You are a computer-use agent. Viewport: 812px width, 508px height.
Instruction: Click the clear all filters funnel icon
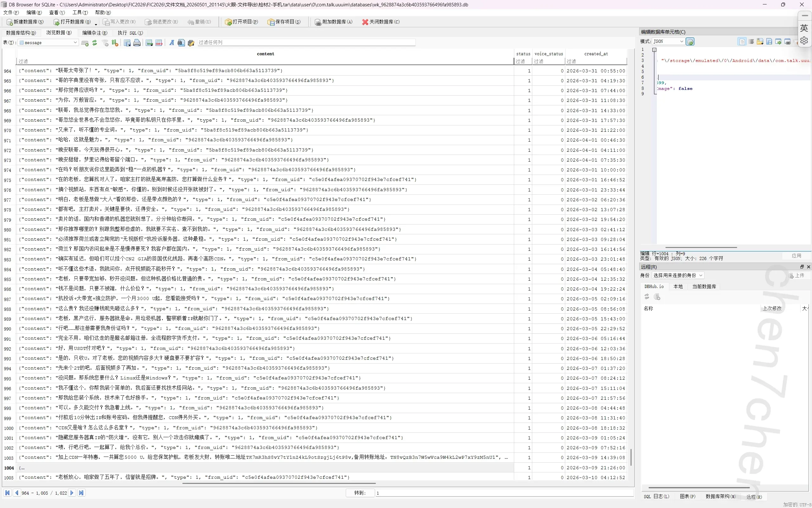tap(105, 43)
